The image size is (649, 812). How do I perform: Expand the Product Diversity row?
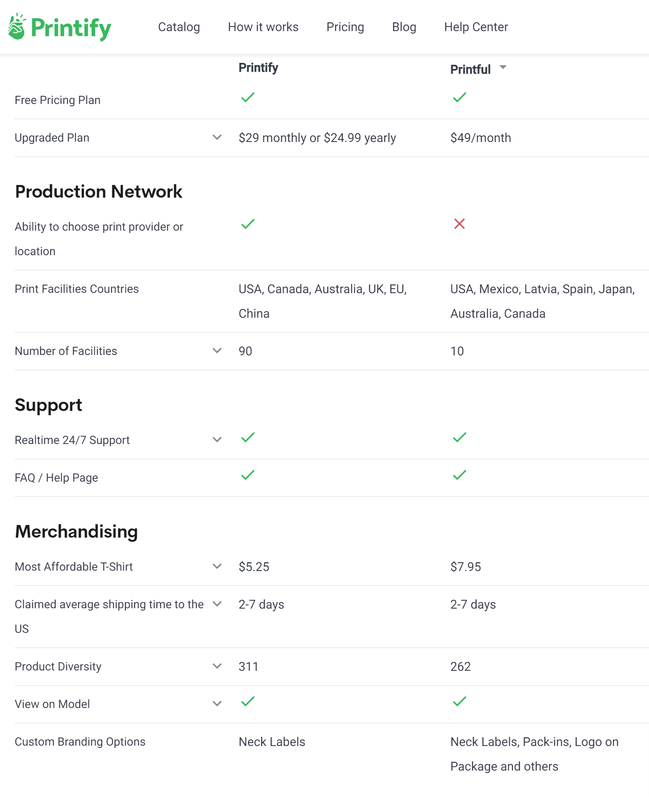pos(217,666)
